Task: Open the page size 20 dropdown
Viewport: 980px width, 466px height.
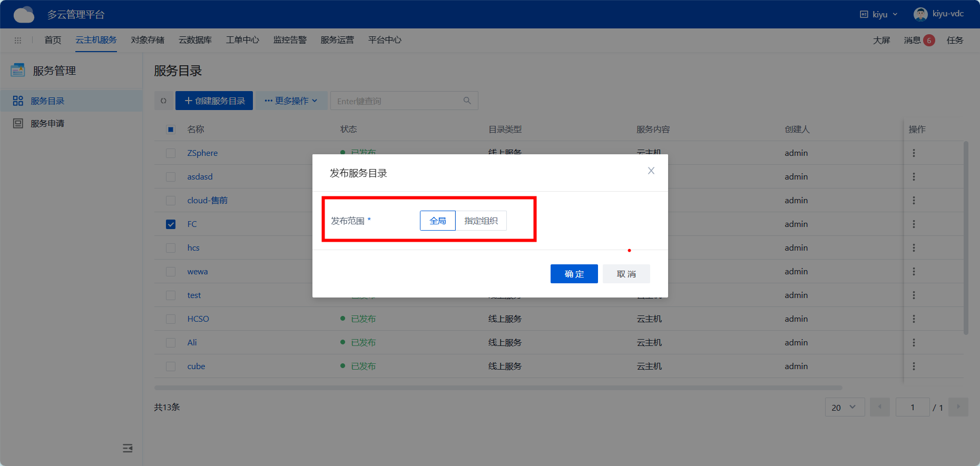Action: pos(844,407)
